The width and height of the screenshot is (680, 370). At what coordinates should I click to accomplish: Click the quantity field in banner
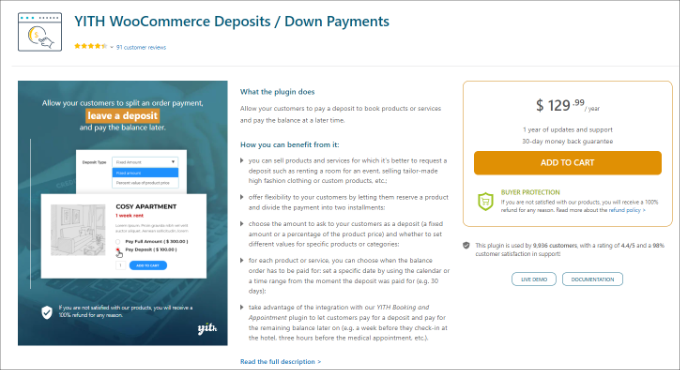[x=121, y=265]
